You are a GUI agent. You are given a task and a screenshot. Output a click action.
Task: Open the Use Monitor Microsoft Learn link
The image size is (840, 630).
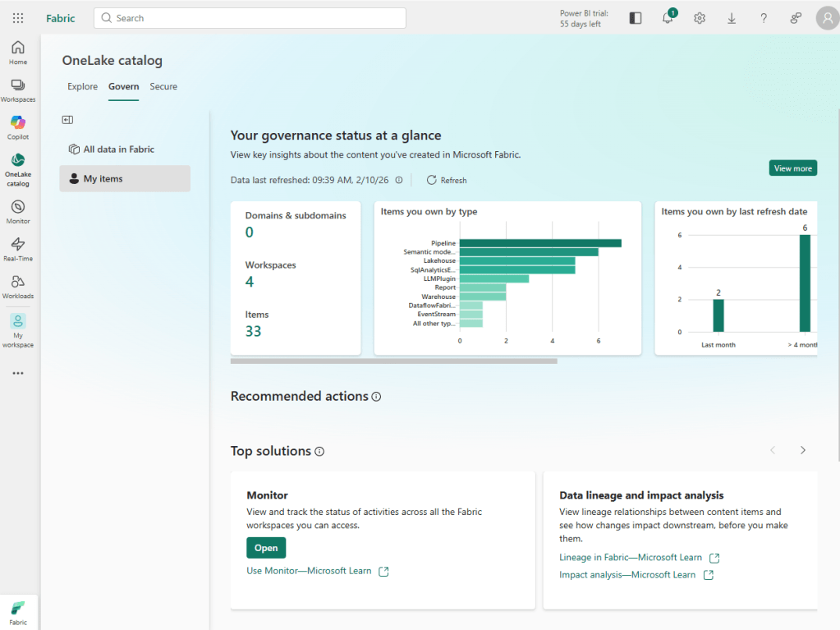[310, 571]
